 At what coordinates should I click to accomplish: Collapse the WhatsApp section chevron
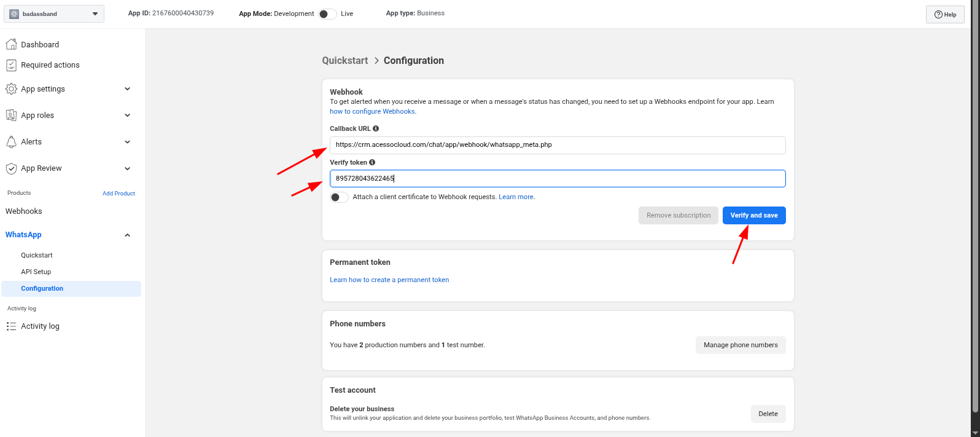coord(128,235)
